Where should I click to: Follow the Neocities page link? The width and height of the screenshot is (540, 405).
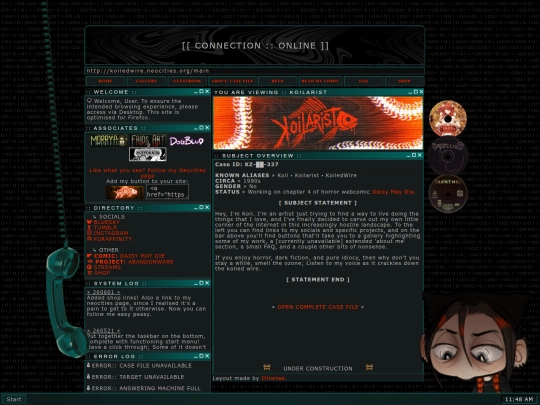pyautogui.click(x=148, y=173)
